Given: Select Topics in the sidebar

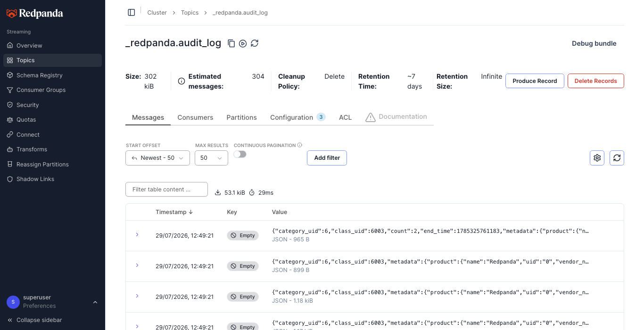Looking at the screenshot, I should click(52, 60).
